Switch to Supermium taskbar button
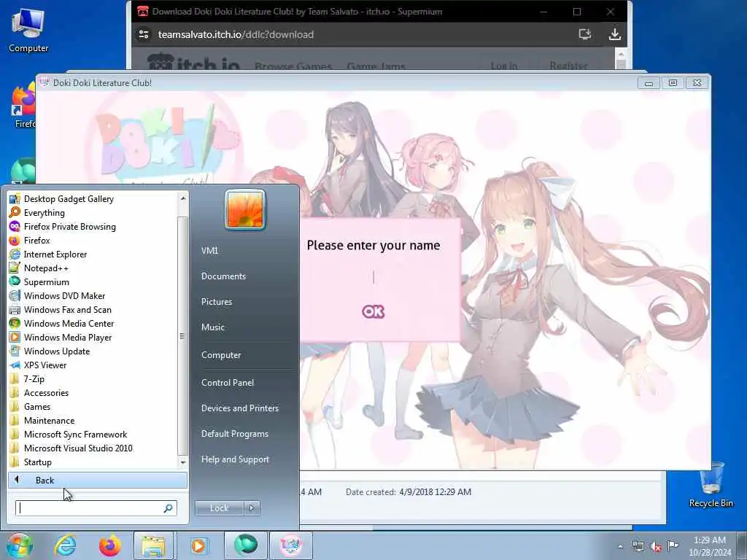 pos(245,545)
